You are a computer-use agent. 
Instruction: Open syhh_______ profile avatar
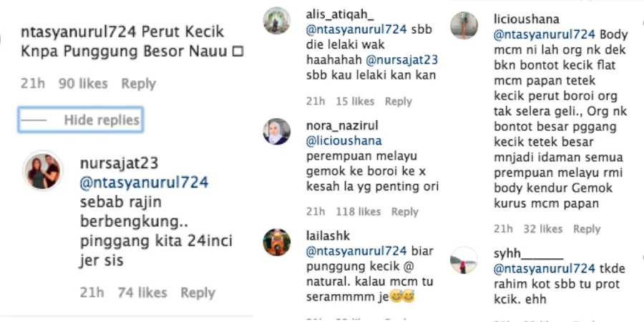pyautogui.click(x=464, y=260)
